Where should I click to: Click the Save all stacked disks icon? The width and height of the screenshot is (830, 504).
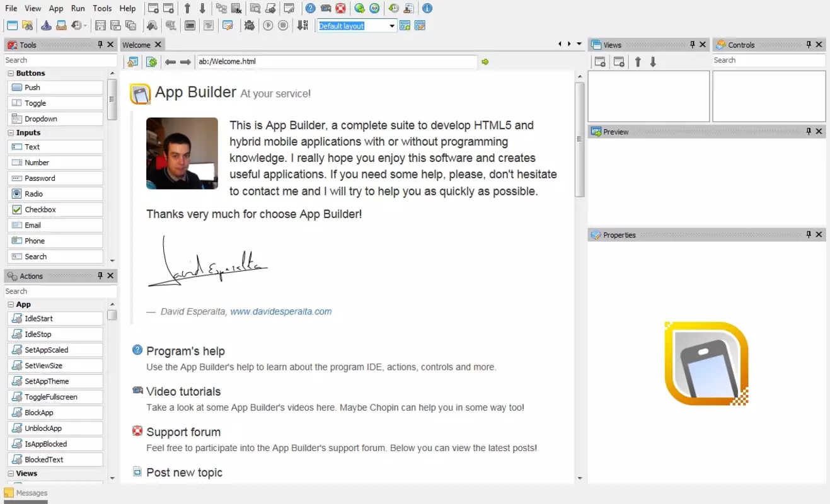click(130, 26)
